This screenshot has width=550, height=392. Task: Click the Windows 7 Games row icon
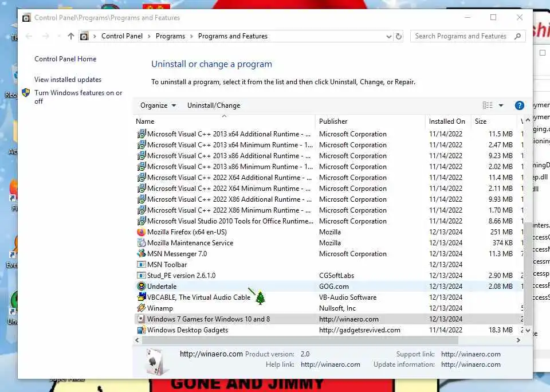[x=142, y=319]
